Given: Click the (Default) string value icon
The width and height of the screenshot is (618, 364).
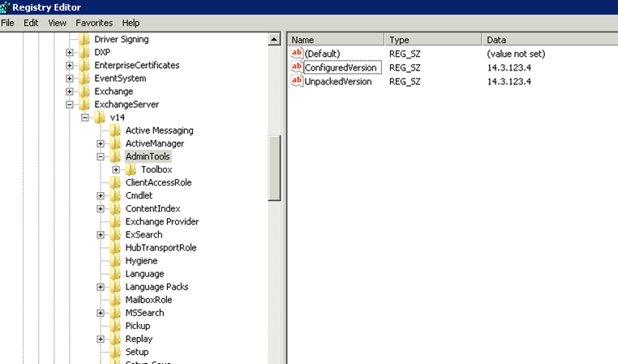Looking at the screenshot, I should [x=297, y=54].
